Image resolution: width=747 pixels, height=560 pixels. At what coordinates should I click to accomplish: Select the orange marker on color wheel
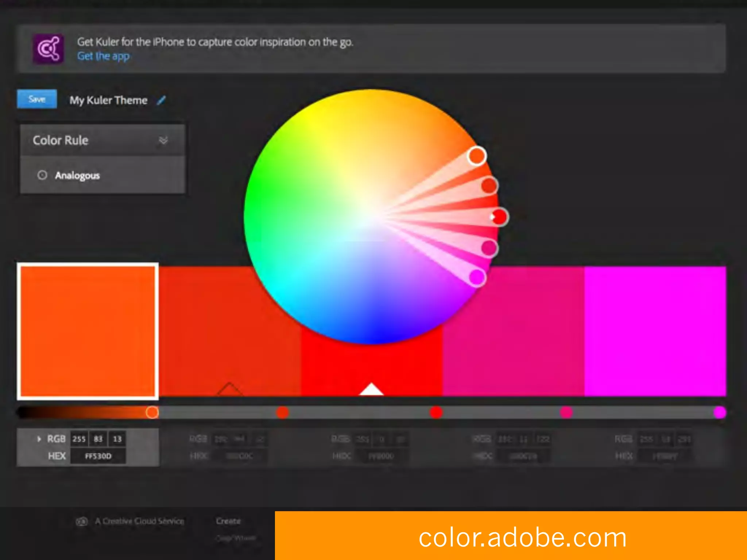tap(477, 156)
